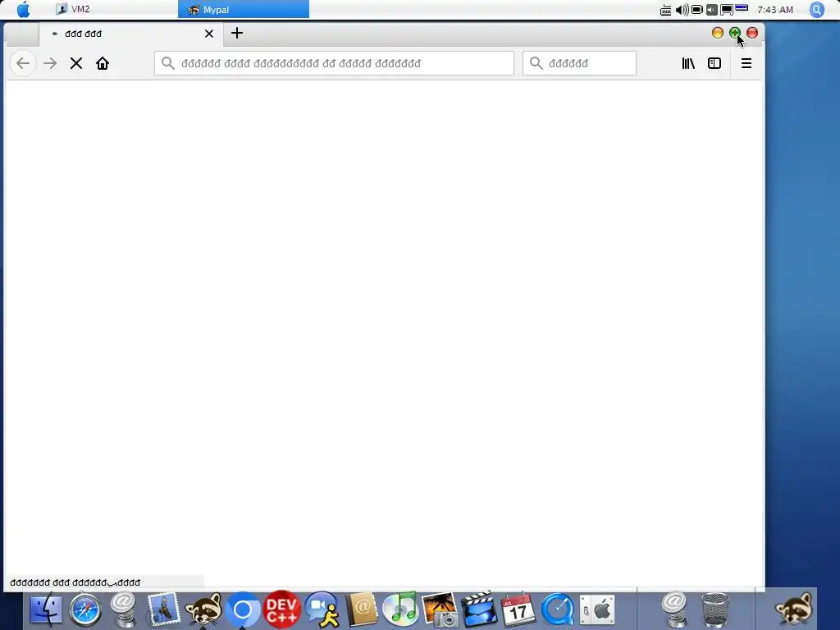Open the iCal calendar showing 17
Viewport: 840px width, 630px height.
(518, 609)
